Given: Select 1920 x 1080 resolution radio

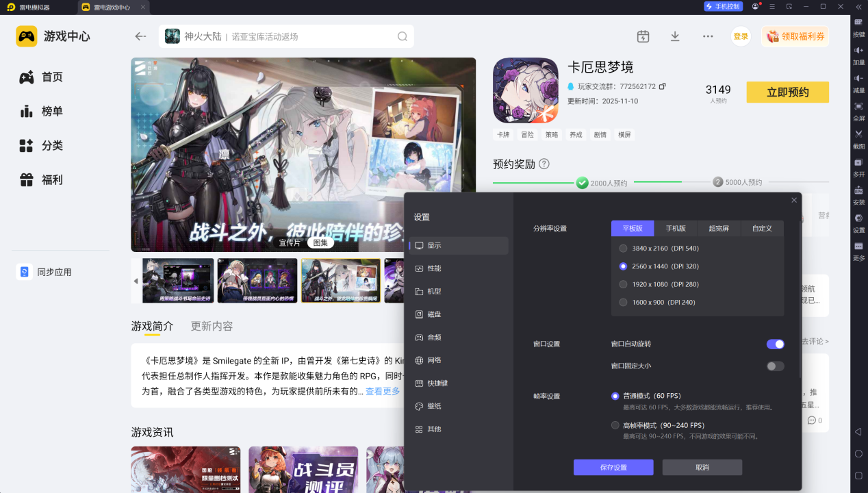Looking at the screenshot, I should (x=623, y=284).
